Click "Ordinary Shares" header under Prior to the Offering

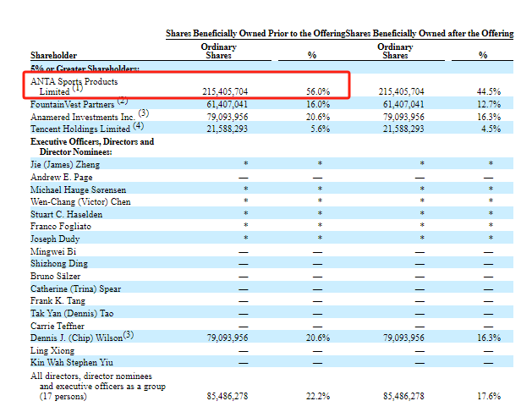218,51
